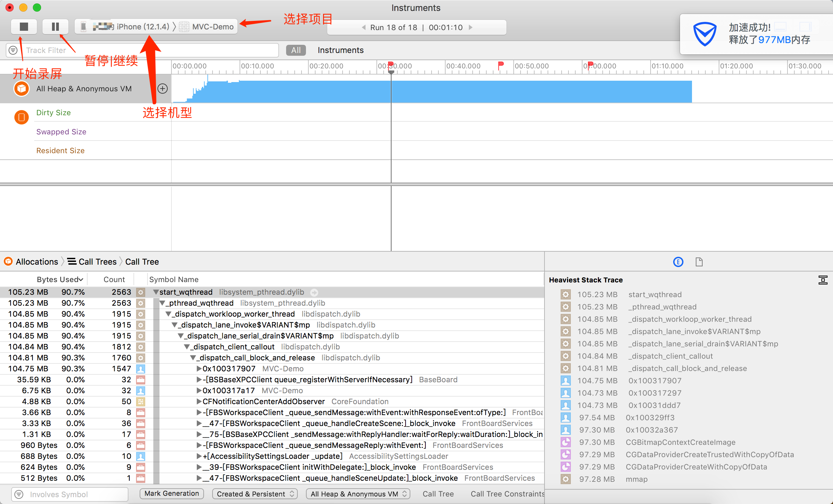Click the 加速成功 shield notification icon
The height and width of the screenshot is (504, 833).
tap(705, 34)
